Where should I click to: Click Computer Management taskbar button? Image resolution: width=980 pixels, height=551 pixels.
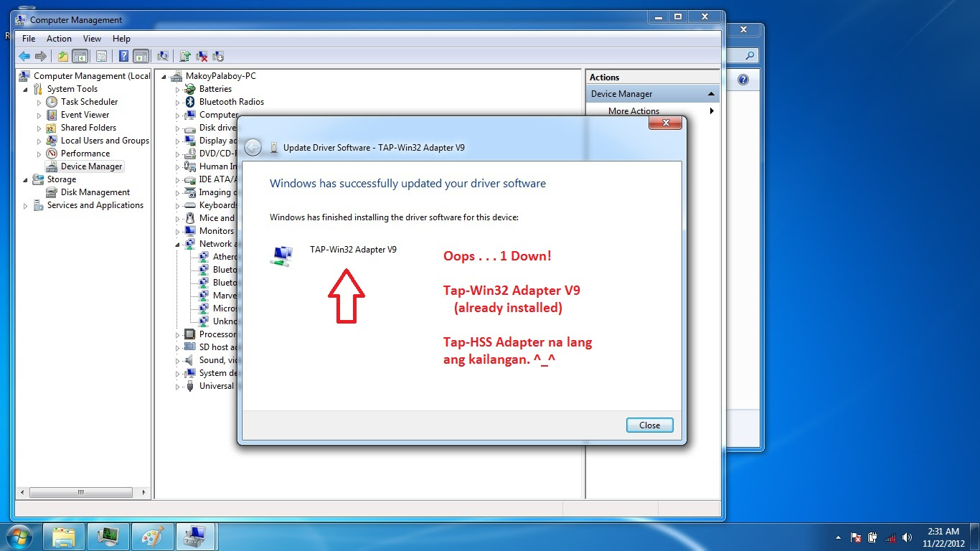tap(196, 537)
